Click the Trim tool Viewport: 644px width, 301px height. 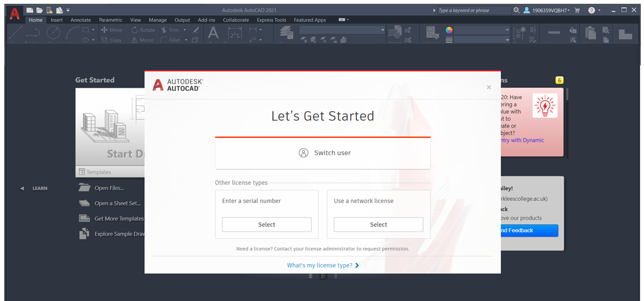(170, 30)
